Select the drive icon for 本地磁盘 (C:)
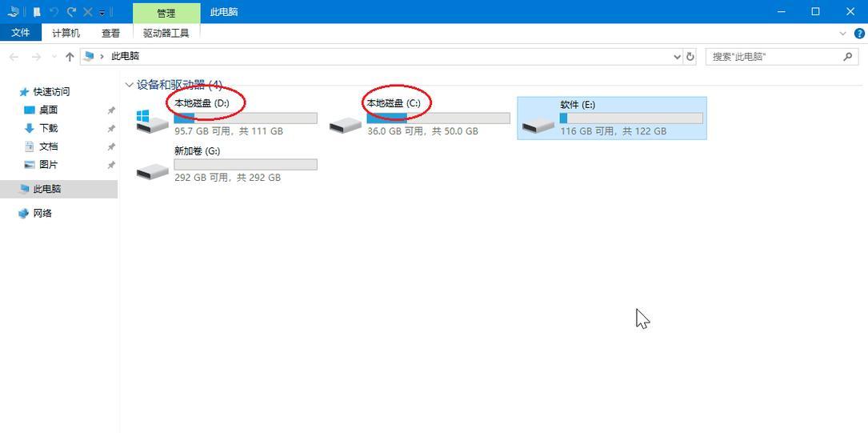Screen dimensions: 868x433 coord(346,125)
